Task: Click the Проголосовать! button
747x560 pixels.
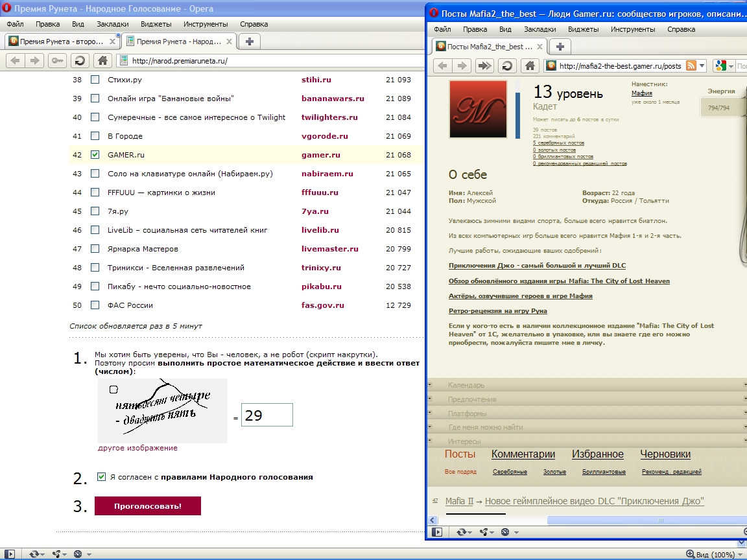Action: 148,506
